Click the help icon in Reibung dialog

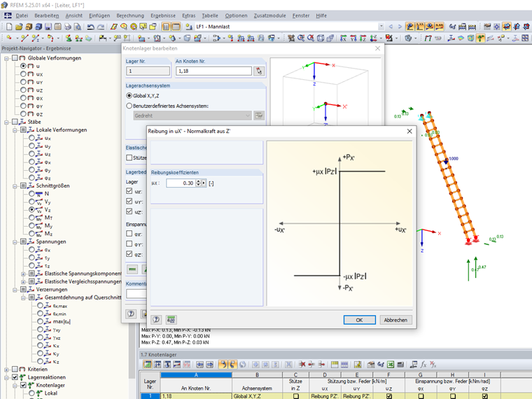coord(156,320)
